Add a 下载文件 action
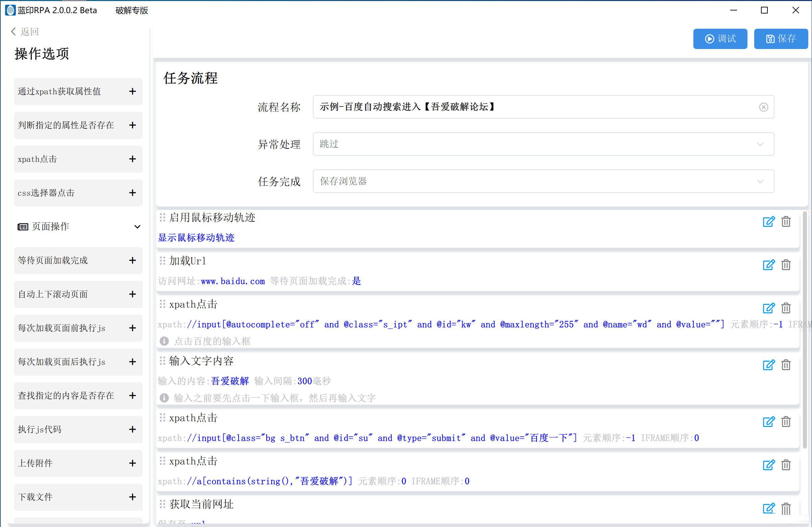 pyautogui.click(x=132, y=497)
